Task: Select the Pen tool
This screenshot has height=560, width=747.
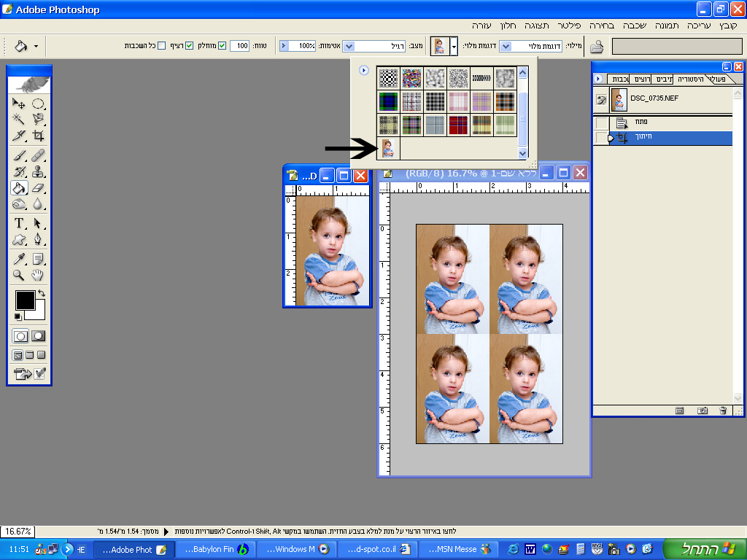Action: 38,239
